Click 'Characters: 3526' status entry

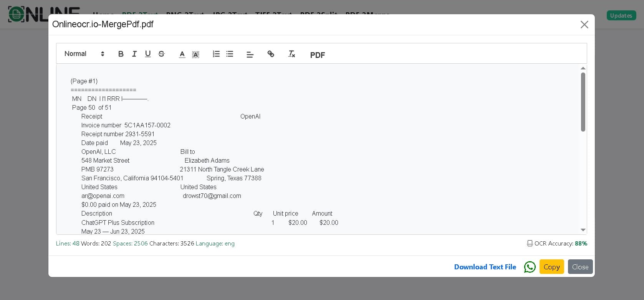pos(172,243)
